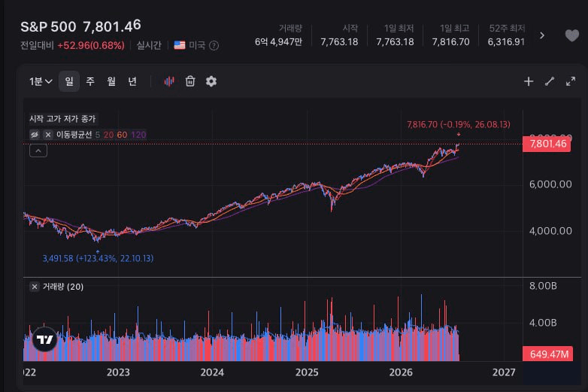Remove the 거래량 (20) volume indicator
Screen dimensions: 588x392
point(35,287)
